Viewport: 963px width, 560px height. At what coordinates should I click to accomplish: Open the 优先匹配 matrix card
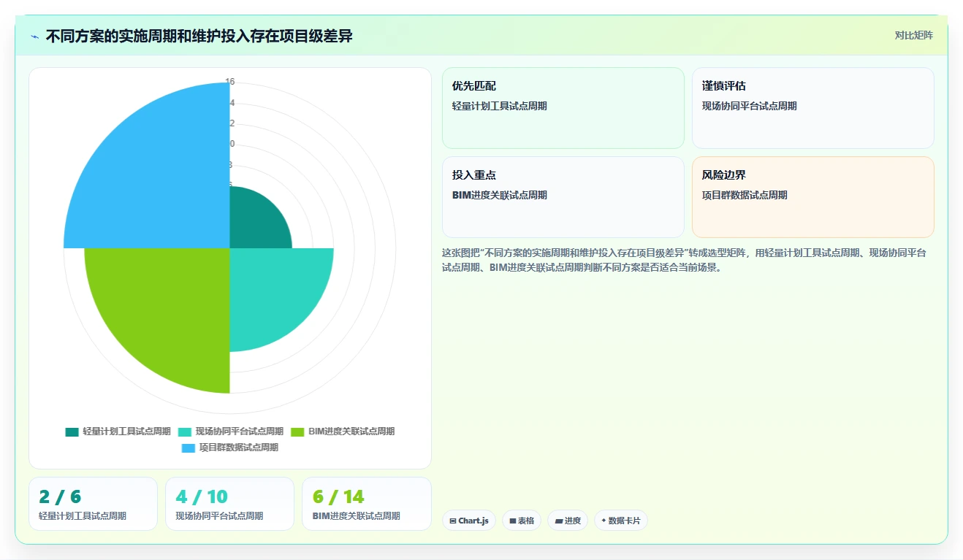563,108
